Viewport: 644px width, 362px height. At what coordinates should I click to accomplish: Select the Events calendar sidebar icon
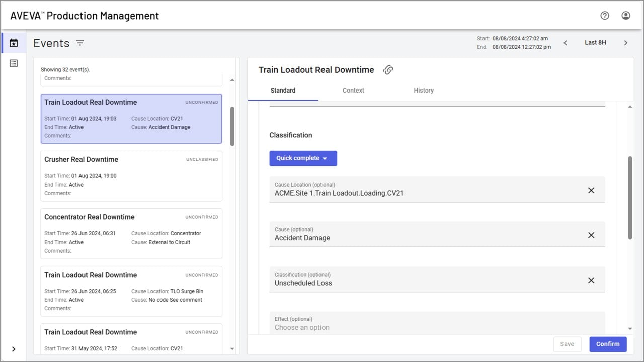pos(14,43)
